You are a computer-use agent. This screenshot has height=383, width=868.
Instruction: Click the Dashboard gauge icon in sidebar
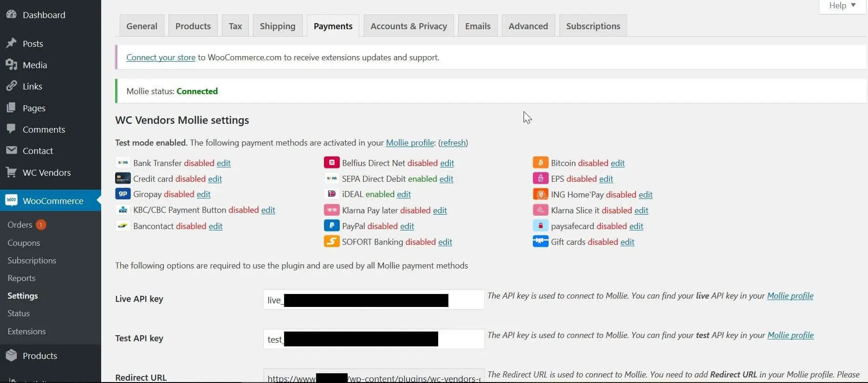coord(11,14)
